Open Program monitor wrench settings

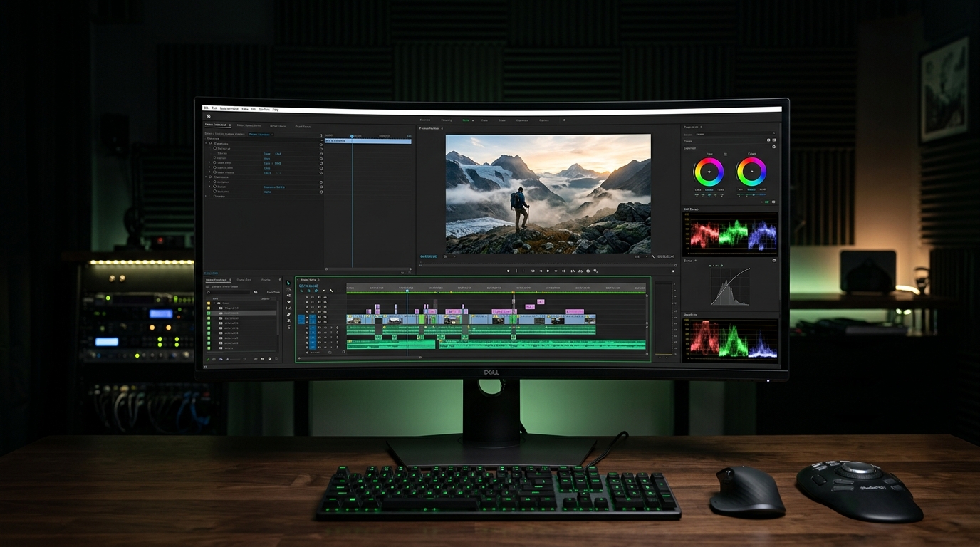(653, 256)
